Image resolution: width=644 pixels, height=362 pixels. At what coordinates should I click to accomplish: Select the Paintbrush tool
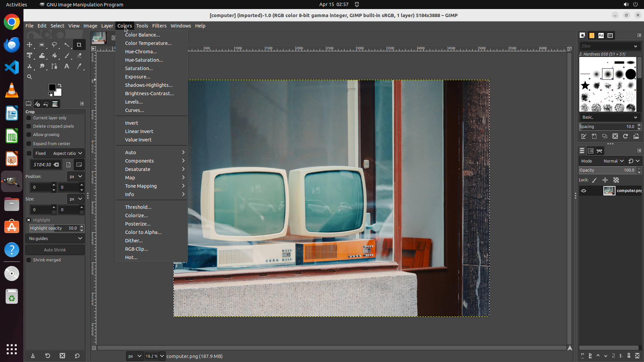coord(67,56)
